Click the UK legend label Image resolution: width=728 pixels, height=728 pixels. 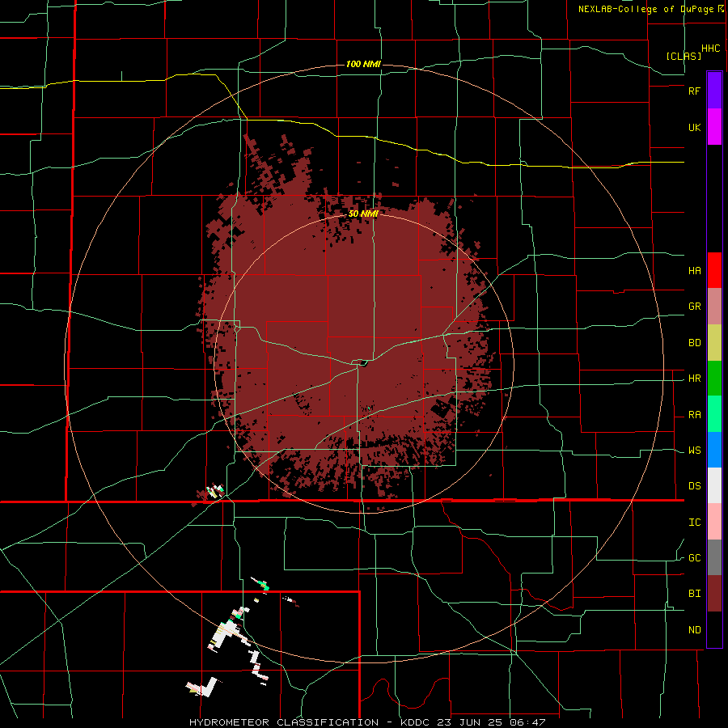point(694,127)
